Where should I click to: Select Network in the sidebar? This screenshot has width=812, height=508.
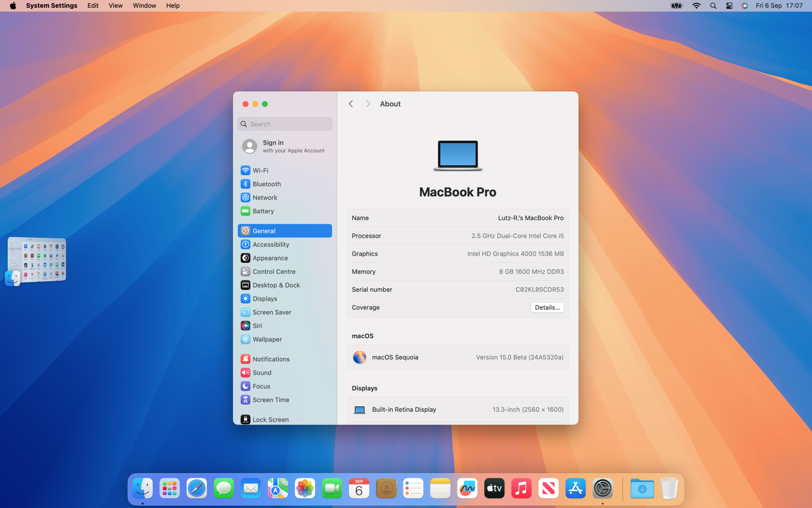[285, 198]
